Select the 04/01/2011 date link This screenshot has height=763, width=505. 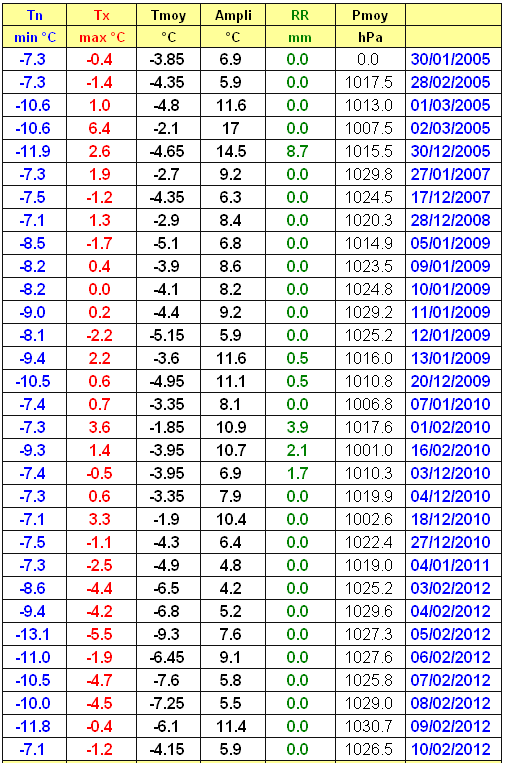point(451,565)
